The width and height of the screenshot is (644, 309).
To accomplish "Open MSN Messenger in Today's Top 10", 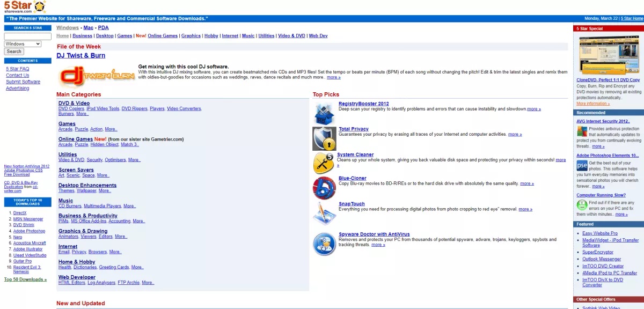I will click(28, 219).
